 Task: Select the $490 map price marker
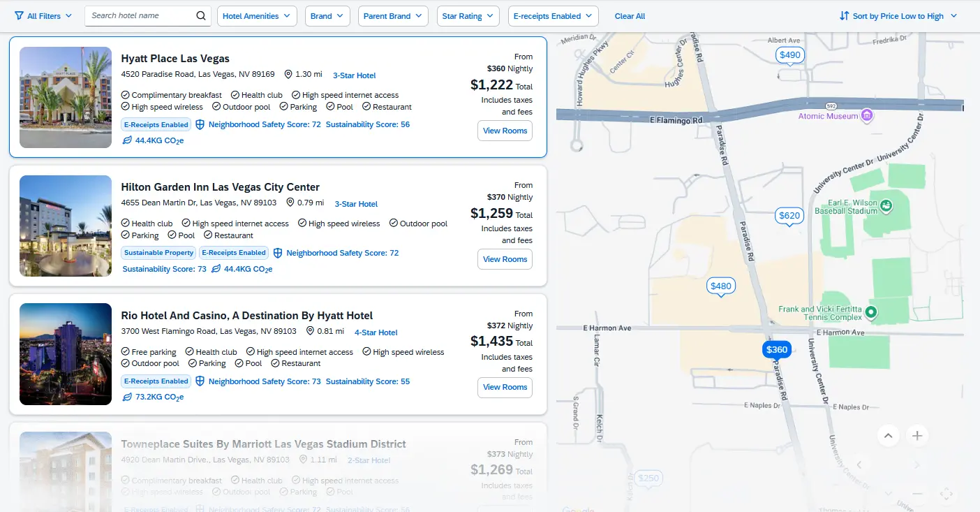pos(790,55)
